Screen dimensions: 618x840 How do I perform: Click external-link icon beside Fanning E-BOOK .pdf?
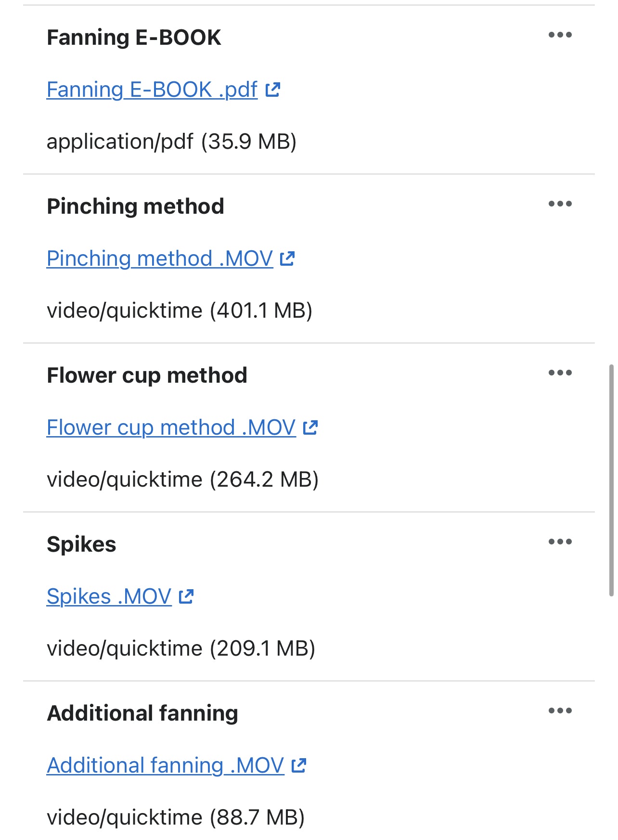coord(273,90)
